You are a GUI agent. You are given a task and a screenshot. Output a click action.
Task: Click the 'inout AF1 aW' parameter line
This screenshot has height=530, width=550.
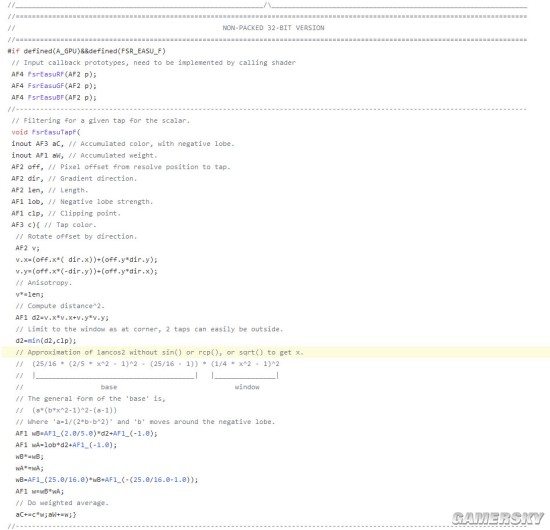click(x=84, y=155)
